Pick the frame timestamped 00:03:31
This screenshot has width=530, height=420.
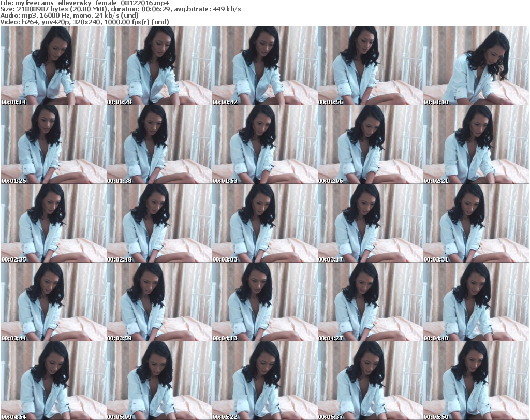tap(476, 223)
